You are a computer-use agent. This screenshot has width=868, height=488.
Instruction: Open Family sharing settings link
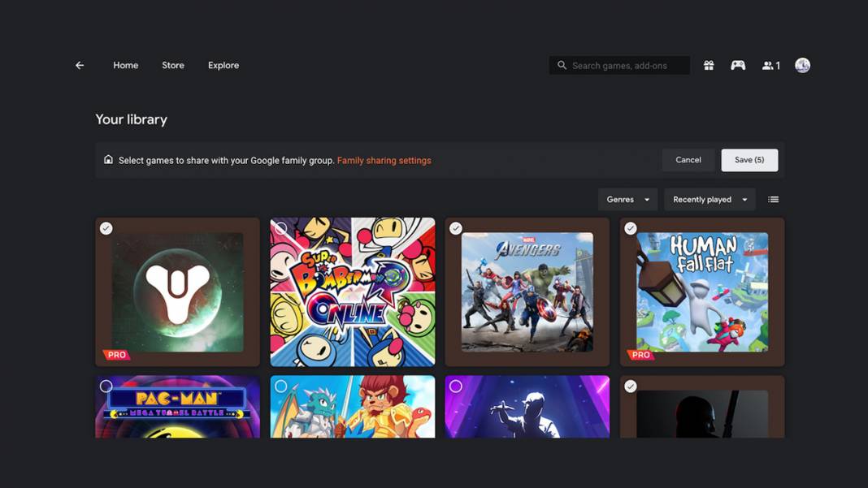[384, 160]
